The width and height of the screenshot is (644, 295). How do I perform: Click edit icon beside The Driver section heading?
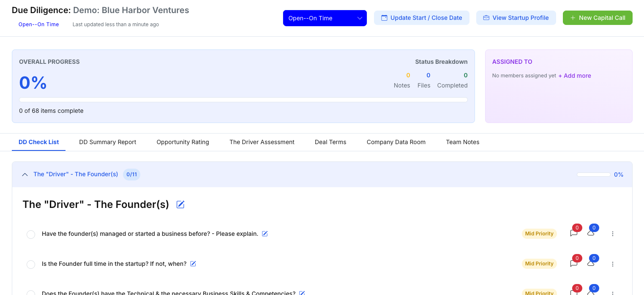point(180,205)
